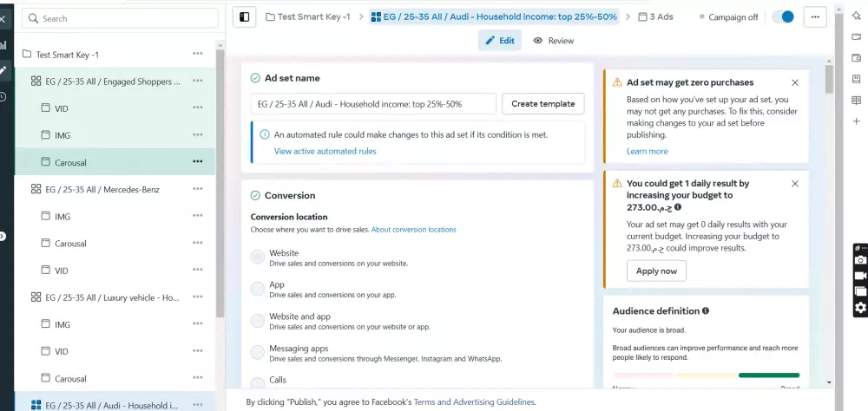Click the audience definition info icon
The image size is (868, 411).
[x=706, y=310]
